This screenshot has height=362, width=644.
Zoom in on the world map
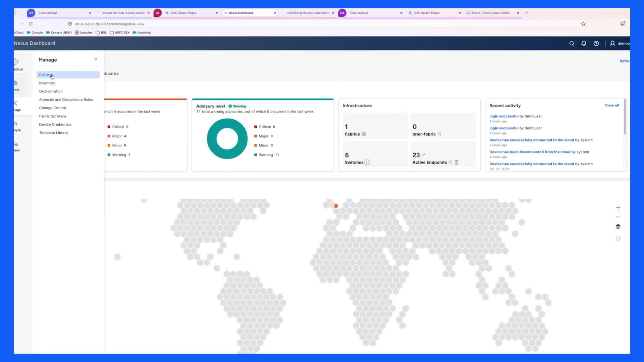tap(618, 207)
